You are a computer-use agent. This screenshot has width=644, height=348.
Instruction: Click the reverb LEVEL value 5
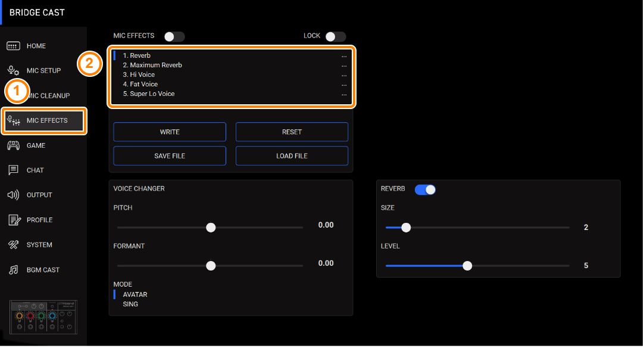(x=586, y=266)
